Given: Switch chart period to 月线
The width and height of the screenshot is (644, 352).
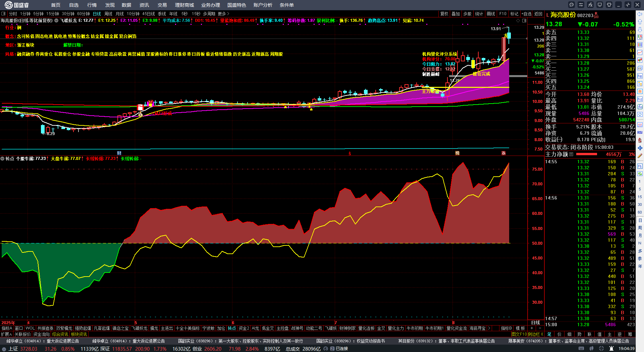Looking at the screenshot, I should [x=120, y=14].
